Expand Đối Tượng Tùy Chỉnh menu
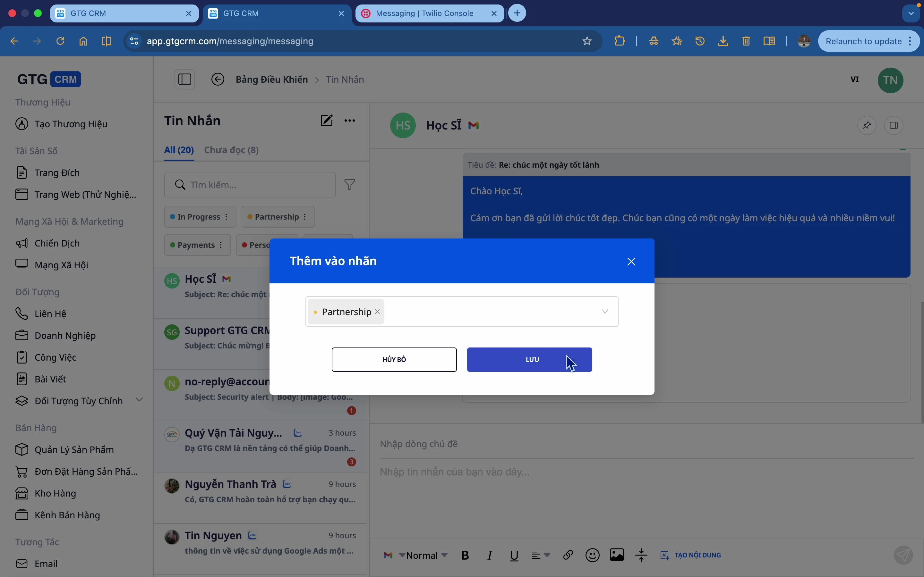The image size is (924, 577). [x=140, y=400]
